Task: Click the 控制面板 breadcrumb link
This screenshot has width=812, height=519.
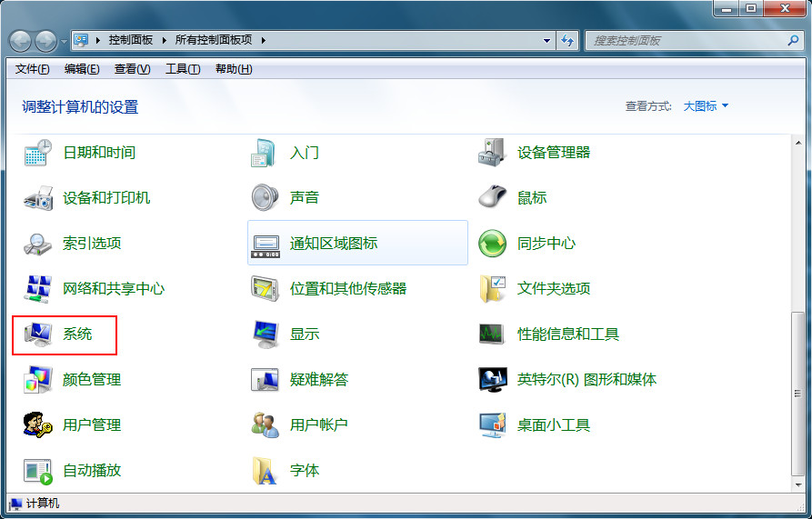Action: click(x=131, y=40)
